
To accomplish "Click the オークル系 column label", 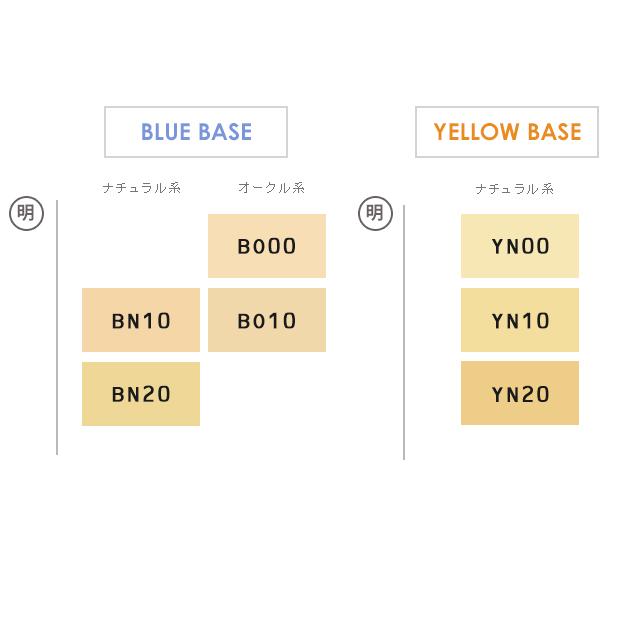I will [x=271, y=188].
